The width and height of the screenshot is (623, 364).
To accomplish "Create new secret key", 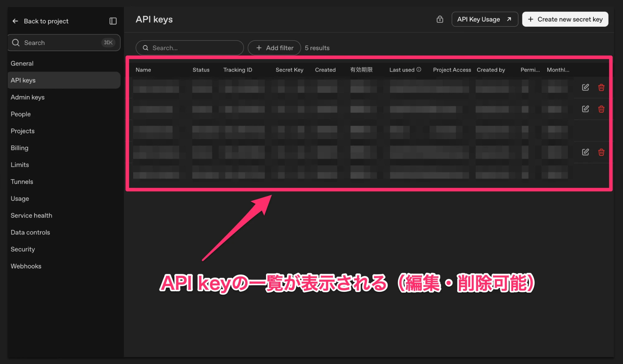I will click(x=565, y=19).
